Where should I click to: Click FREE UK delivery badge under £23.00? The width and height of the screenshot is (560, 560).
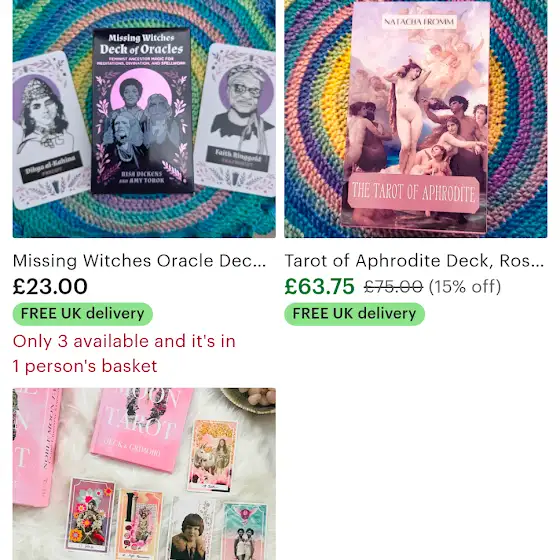(x=83, y=314)
